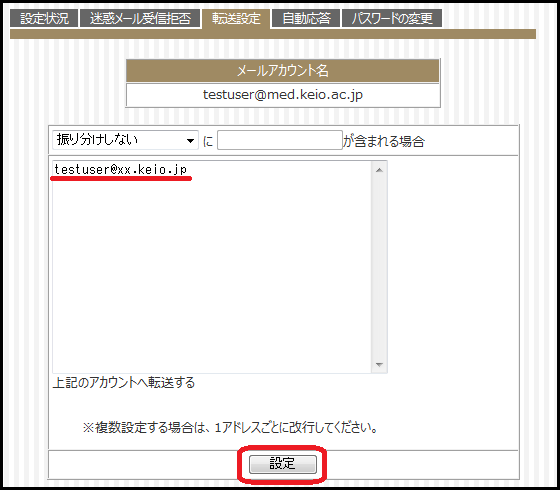This screenshot has width=560, height=490.
Task: Click the メールアカウント名 header
Action: click(282, 70)
